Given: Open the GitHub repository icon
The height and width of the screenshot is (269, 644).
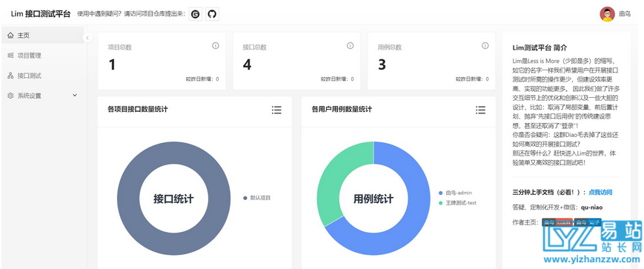Looking at the screenshot, I should tap(212, 14).
